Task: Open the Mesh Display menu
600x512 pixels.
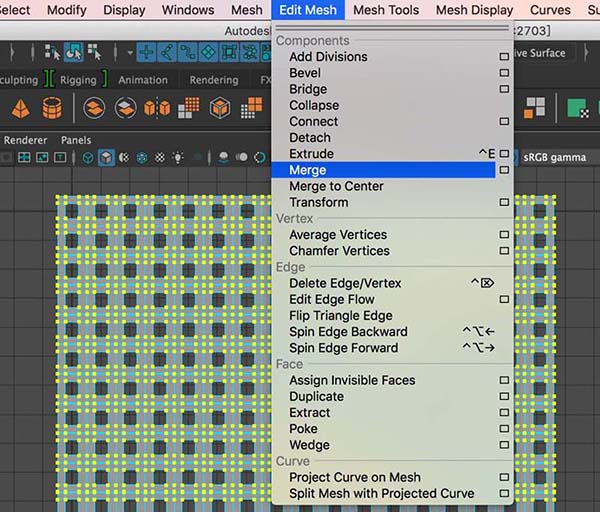Action: pos(474,10)
